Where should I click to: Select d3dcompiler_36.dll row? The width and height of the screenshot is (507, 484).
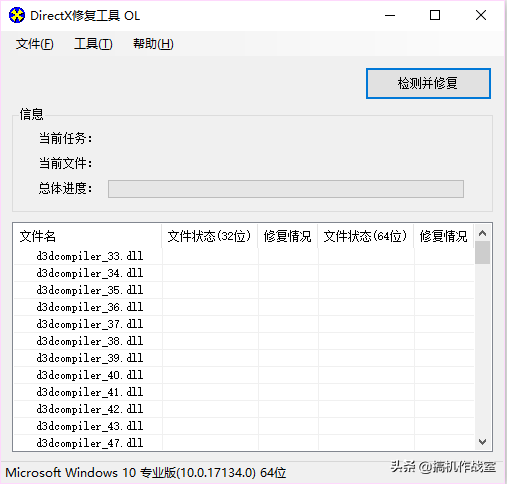tap(244, 307)
